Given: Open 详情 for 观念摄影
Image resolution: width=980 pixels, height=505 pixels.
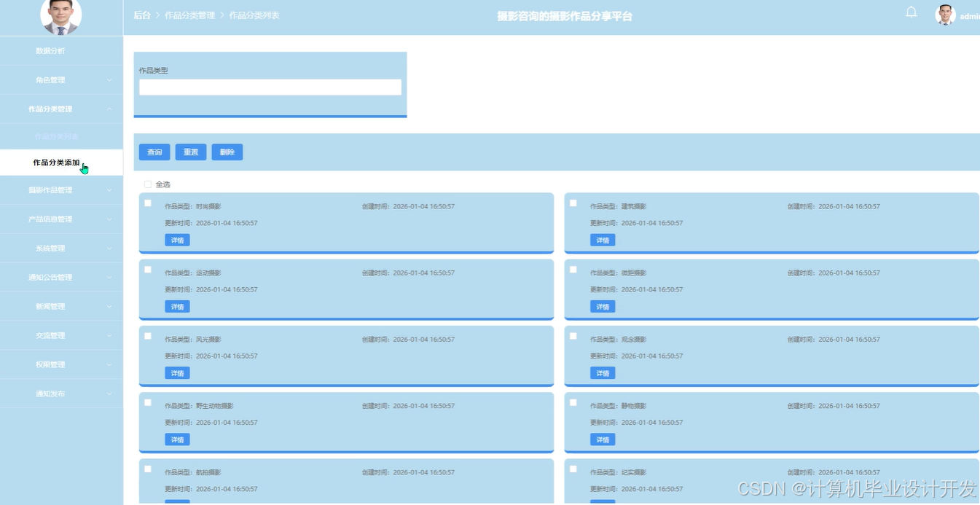Looking at the screenshot, I should [603, 372].
